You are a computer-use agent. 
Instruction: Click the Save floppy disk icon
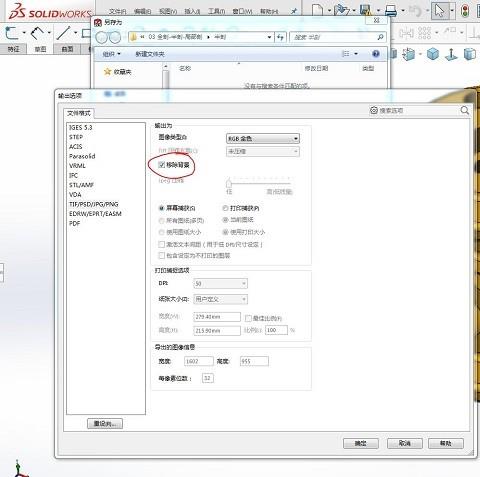tap(366, 10)
